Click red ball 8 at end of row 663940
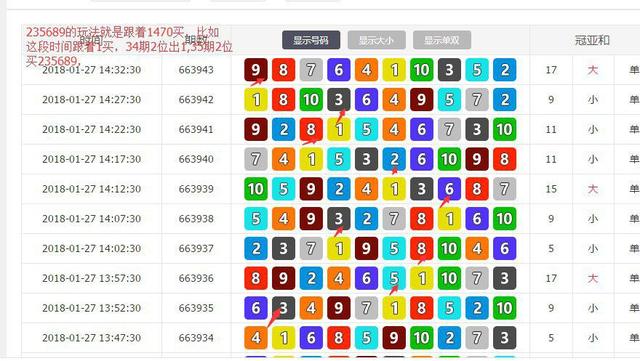 tap(504, 159)
